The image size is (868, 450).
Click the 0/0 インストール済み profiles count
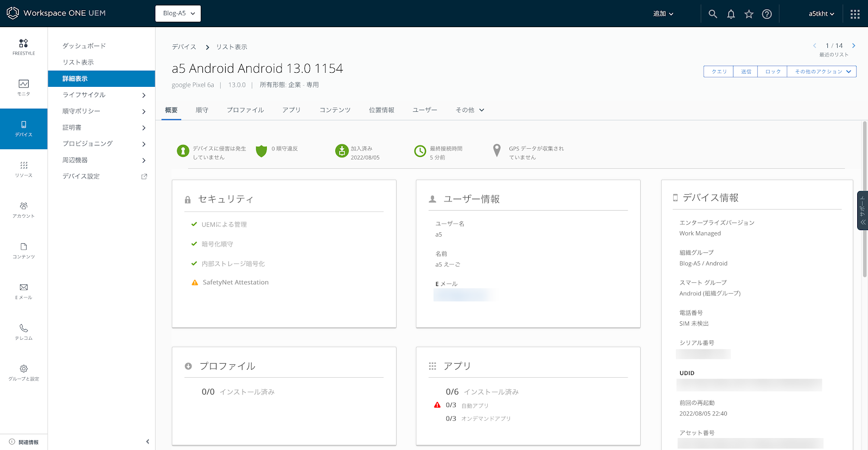(x=238, y=392)
